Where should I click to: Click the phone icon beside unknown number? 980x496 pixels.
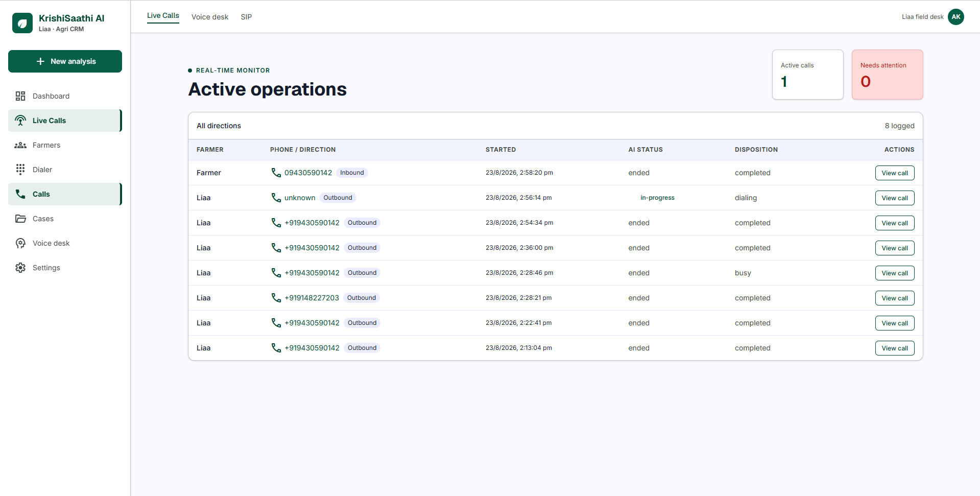tap(276, 198)
